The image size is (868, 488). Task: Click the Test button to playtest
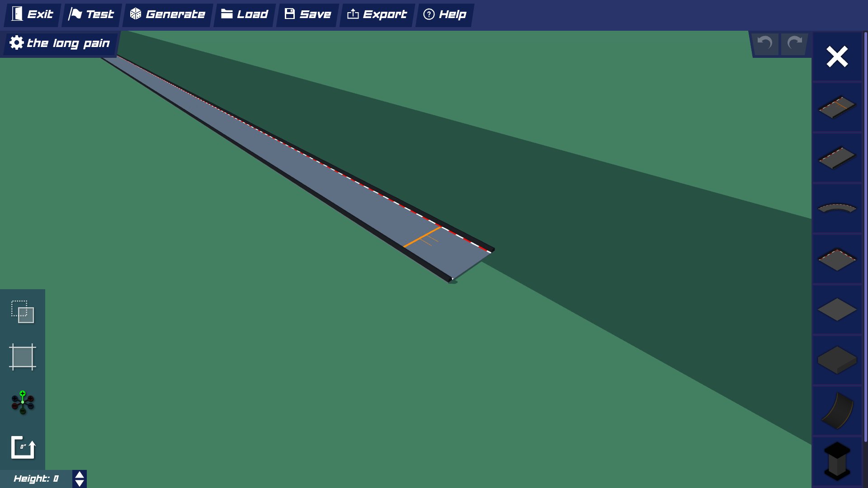click(x=91, y=14)
